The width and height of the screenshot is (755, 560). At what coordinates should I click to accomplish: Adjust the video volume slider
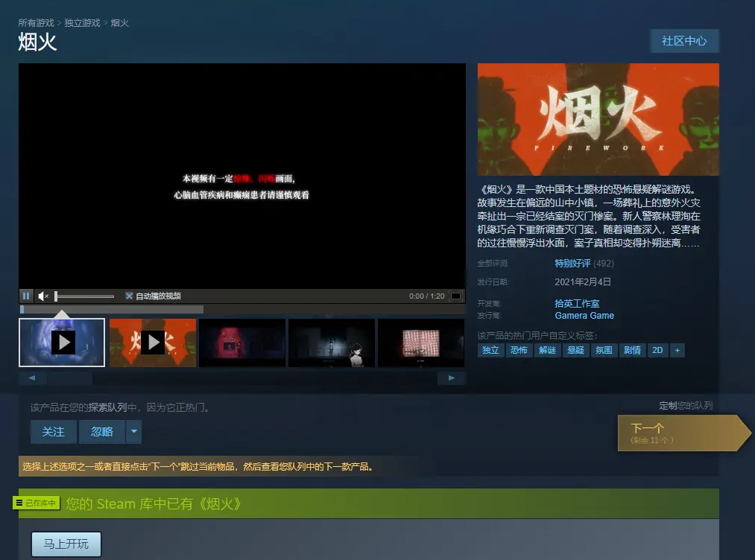tap(85, 296)
